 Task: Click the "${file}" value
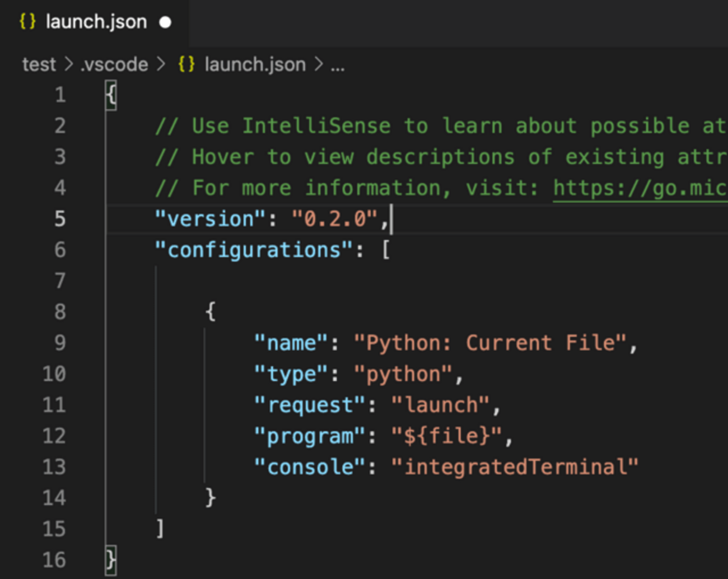tap(447, 436)
